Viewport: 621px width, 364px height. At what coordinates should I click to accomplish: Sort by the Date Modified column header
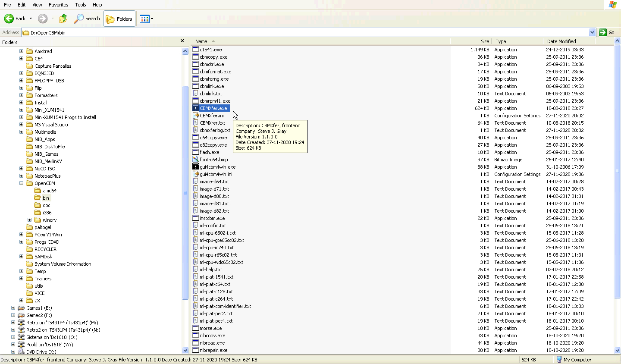click(x=569, y=41)
